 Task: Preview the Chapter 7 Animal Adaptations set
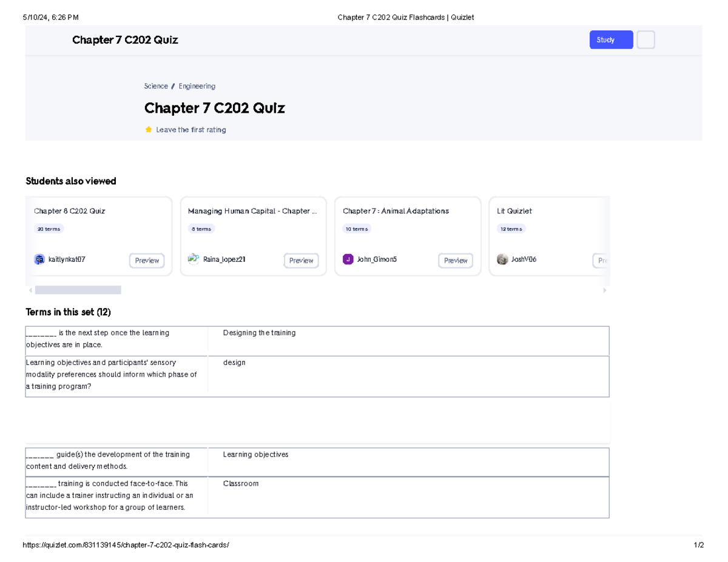pyautogui.click(x=456, y=261)
